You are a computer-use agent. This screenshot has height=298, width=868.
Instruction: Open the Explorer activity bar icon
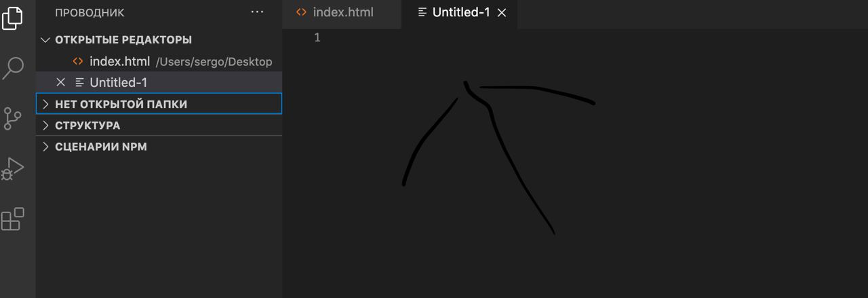pos(12,18)
